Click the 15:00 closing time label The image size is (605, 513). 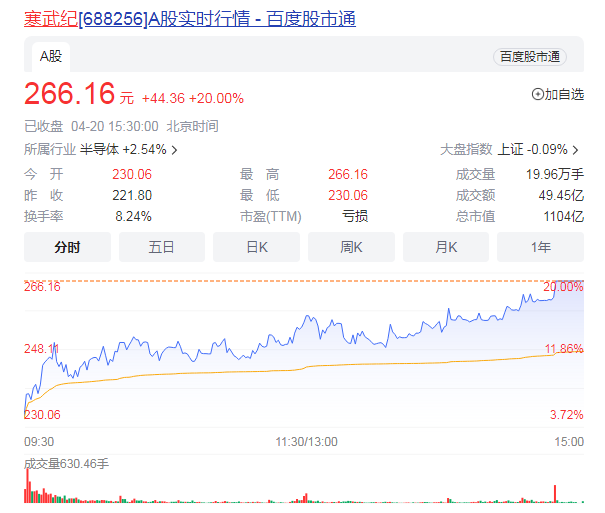tap(568, 441)
